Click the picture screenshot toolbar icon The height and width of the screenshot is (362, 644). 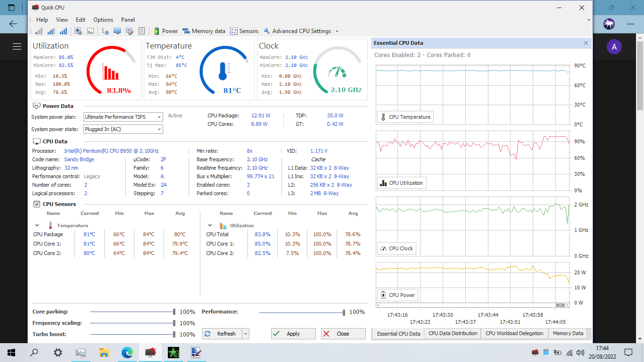click(91, 31)
